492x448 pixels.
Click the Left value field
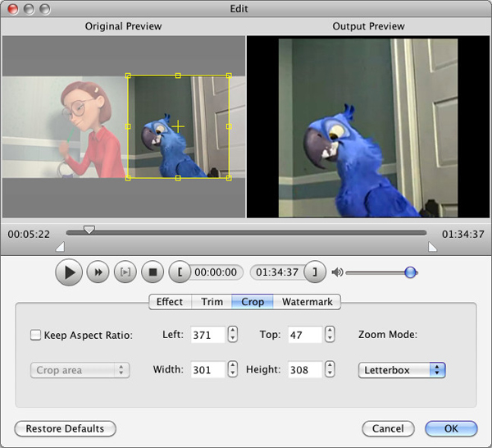coord(207,335)
